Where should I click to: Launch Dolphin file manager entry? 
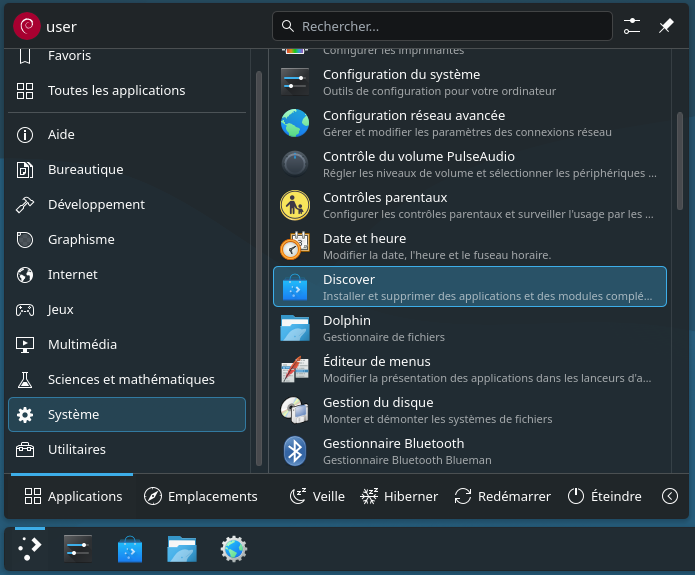(x=469, y=328)
